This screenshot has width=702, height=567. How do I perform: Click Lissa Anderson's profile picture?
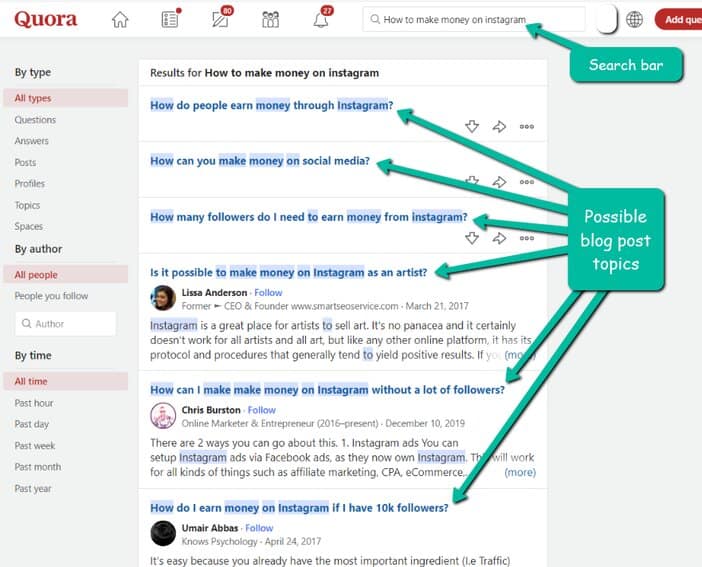click(163, 298)
